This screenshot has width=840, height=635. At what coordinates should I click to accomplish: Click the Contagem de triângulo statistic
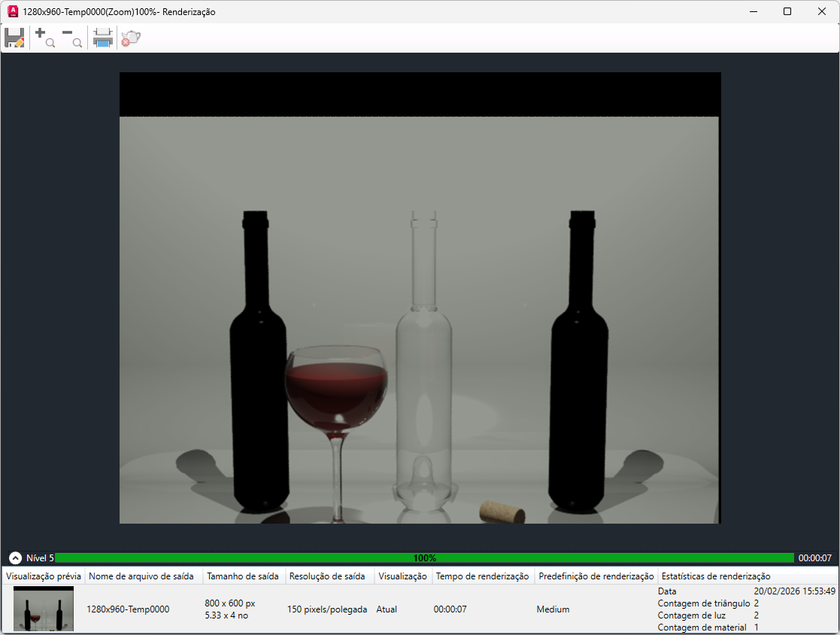coord(704,603)
